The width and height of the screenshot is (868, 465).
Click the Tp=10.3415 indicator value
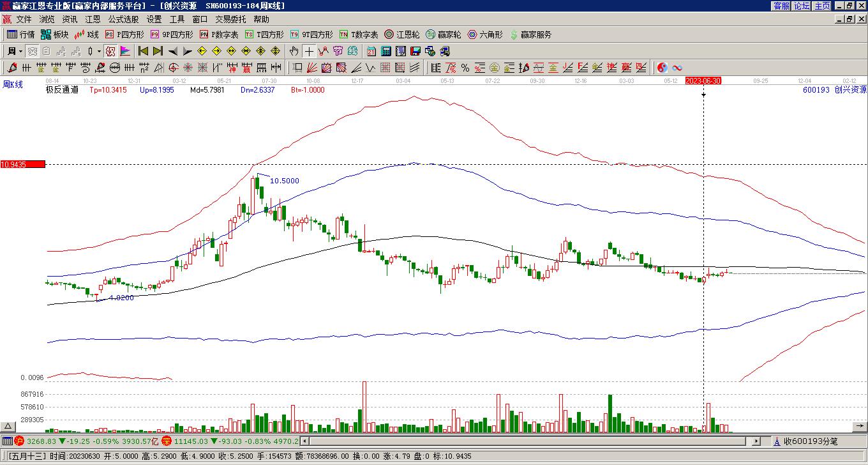coord(108,90)
